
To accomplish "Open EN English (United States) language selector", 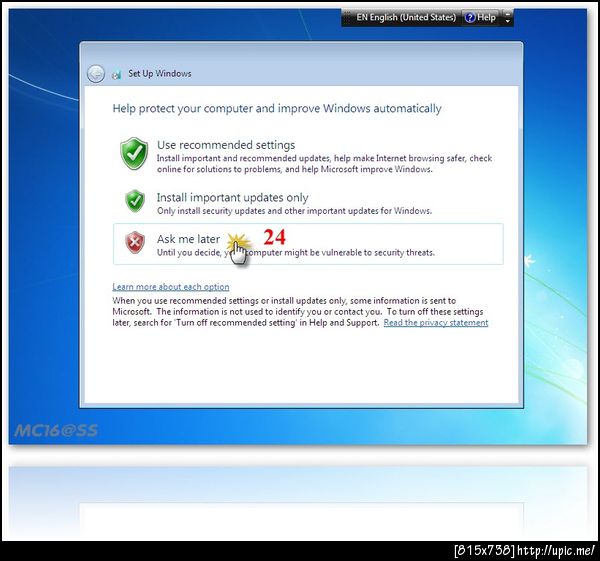I will click(406, 18).
